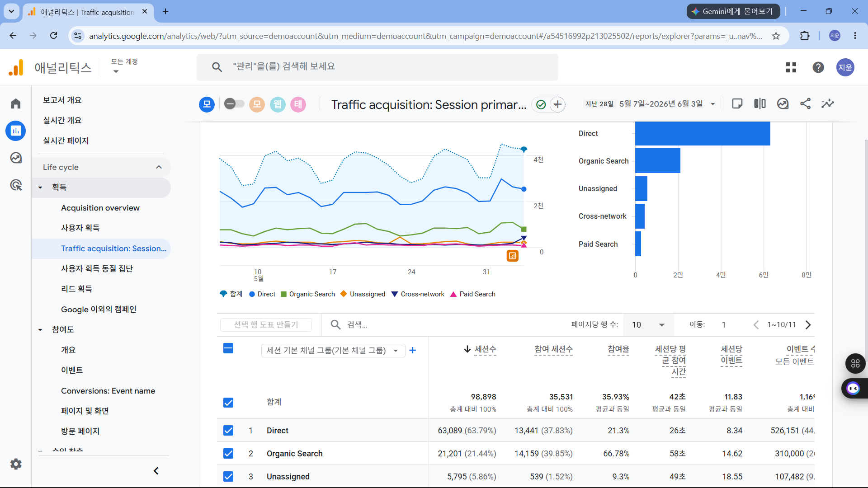Open the Home icon in left rail
Screen dimensions: 868x488
pos(16,103)
